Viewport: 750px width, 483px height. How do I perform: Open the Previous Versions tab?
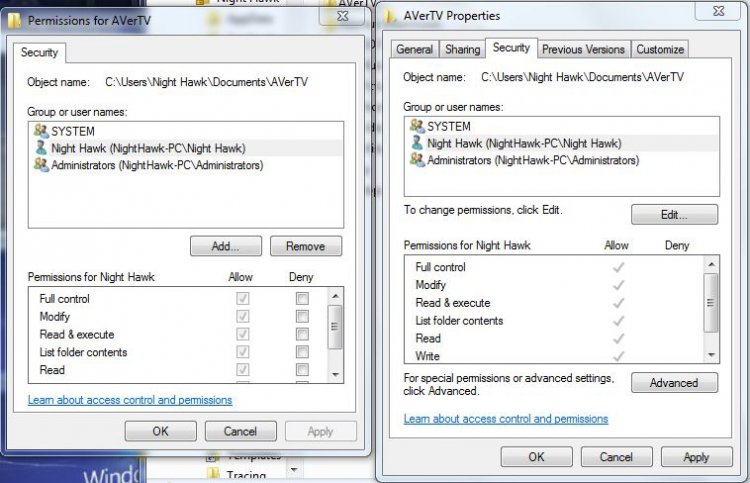(x=583, y=49)
